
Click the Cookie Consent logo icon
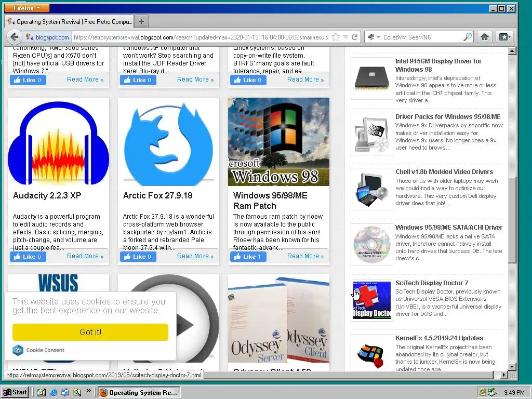coord(18,350)
